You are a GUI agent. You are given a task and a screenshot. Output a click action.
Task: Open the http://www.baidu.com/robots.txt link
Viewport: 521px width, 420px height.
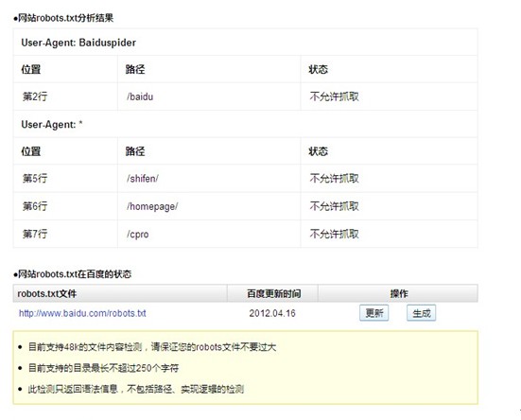82,313
